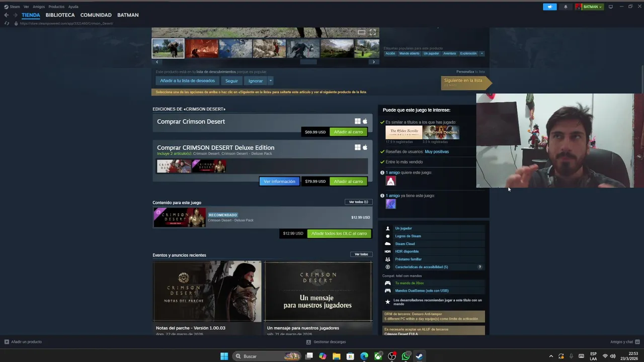Add $69.99 Crimson Desert to cart
Image resolution: width=644 pixels, height=362 pixels.
pyautogui.click(x=348, y=132)
